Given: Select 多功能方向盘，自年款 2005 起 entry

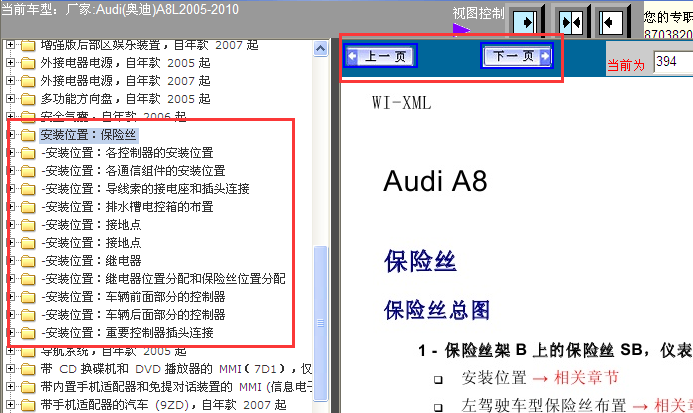Looking at the screenshot, I should (x=126, y=99).
